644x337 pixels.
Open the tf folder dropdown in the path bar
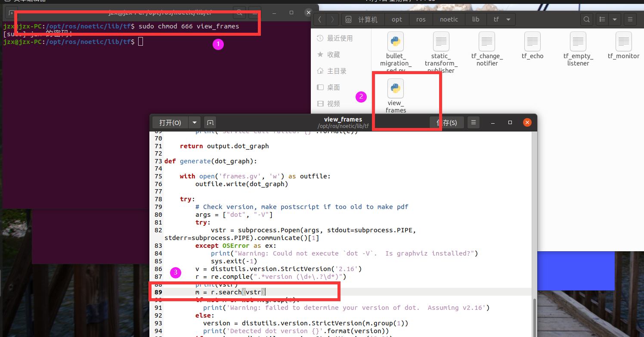click(x=508, y=19)
